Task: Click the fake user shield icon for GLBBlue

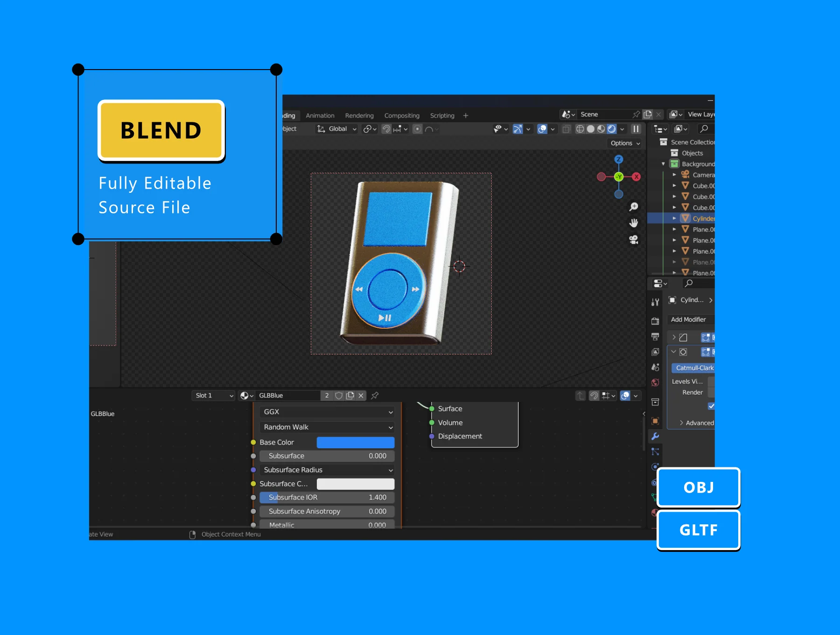Action: [339, 395]
